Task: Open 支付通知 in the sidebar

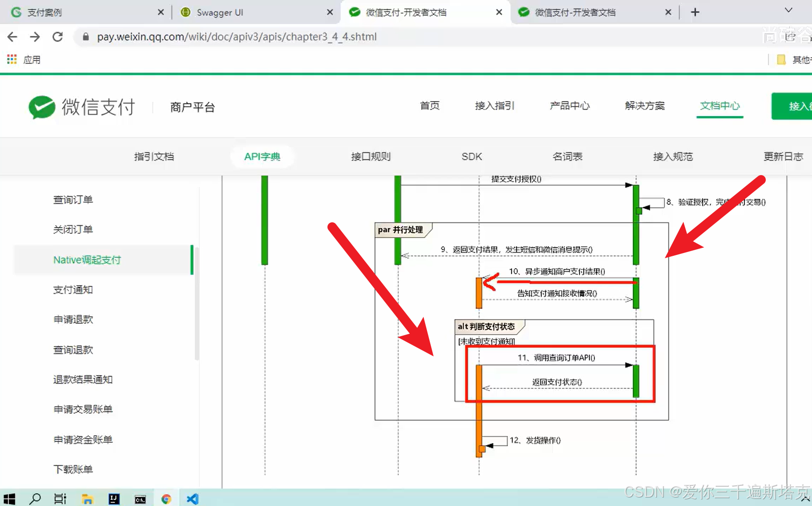Action: tap(73, 290)
